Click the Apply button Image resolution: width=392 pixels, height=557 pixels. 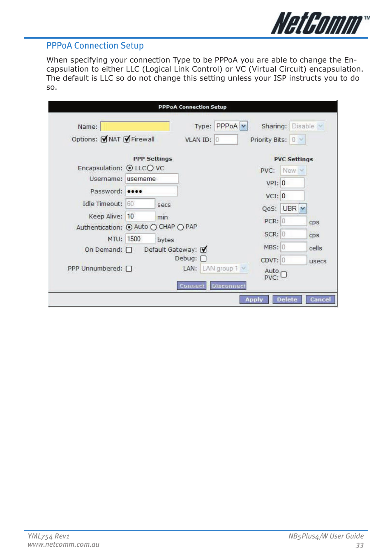(254, 299)
